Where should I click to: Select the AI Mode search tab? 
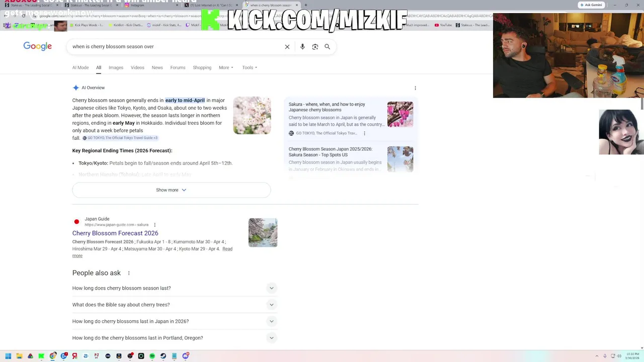pos(80,67)
